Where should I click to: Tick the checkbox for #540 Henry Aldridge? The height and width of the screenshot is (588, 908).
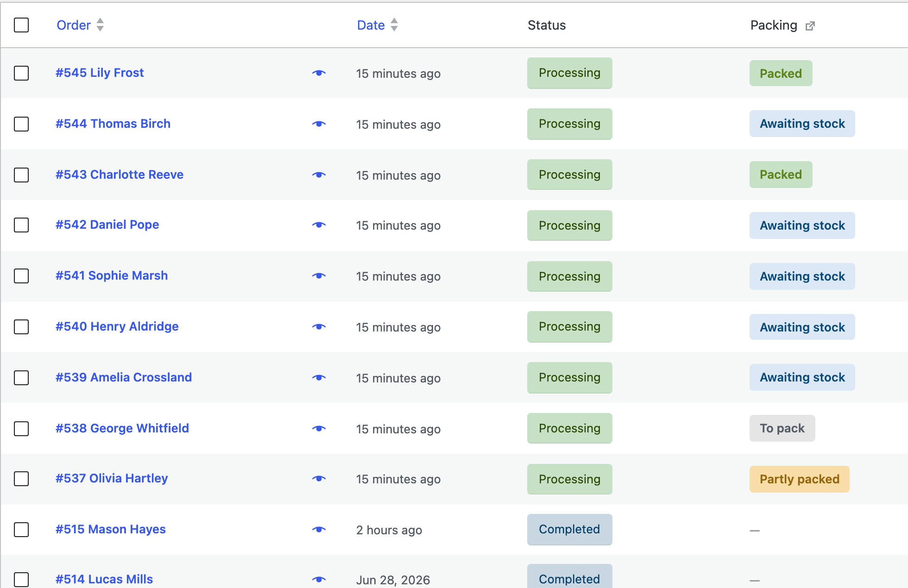click(x=21, y=327)
